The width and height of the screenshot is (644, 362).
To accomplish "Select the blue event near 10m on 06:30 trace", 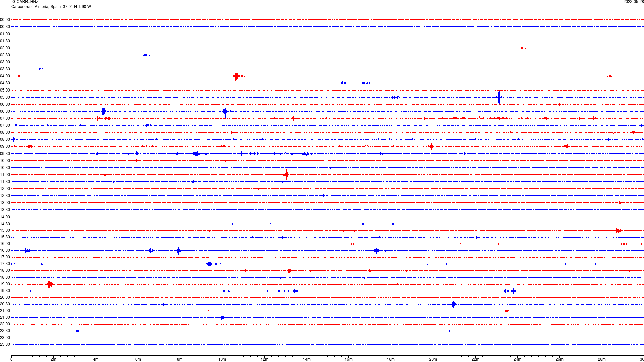I will pyautogui.click(x=225, y=111).
